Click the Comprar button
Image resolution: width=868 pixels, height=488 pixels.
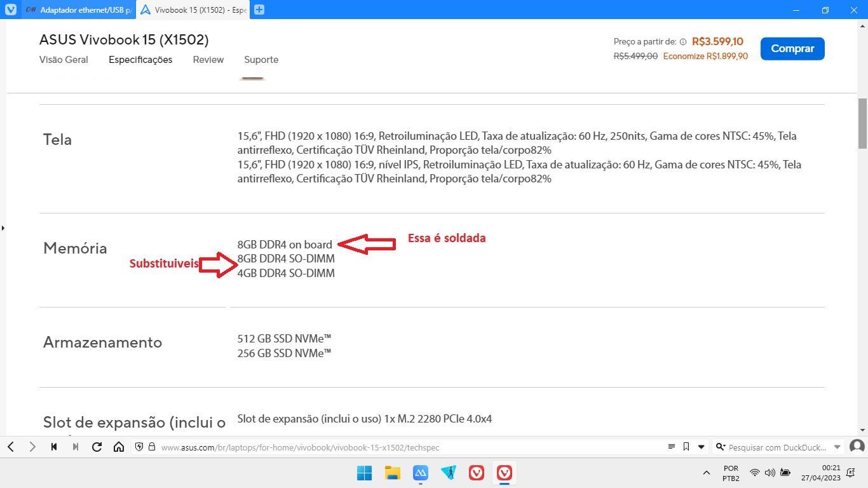click(x=792, y=48)
